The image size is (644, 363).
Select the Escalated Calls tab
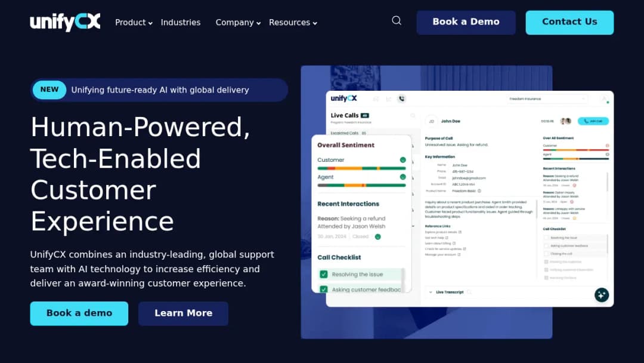point(348,133)
